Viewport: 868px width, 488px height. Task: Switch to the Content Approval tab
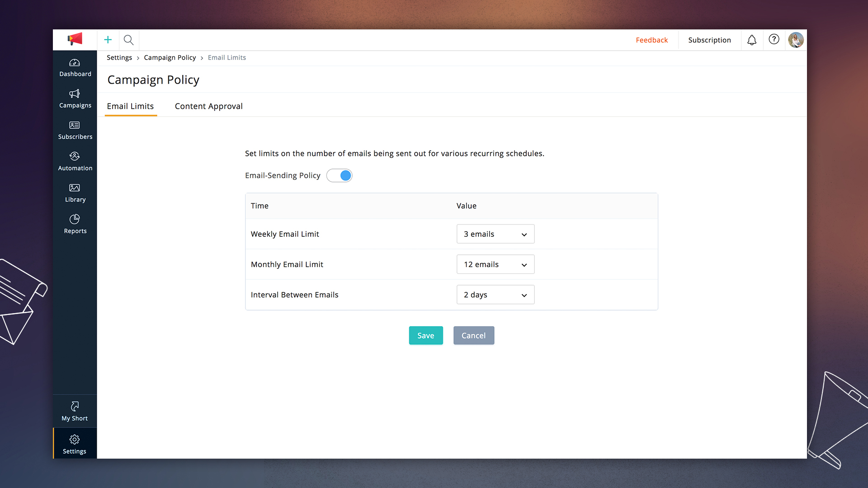208,106
